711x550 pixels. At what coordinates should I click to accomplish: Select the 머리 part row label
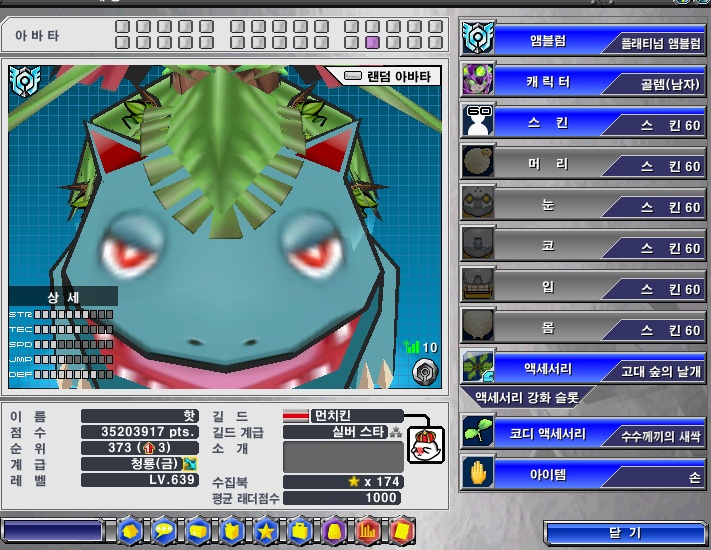tap(548, 163)
